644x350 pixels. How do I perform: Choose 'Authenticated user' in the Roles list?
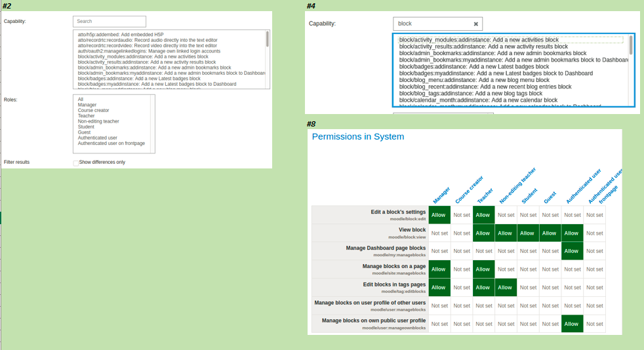(97, 138)
